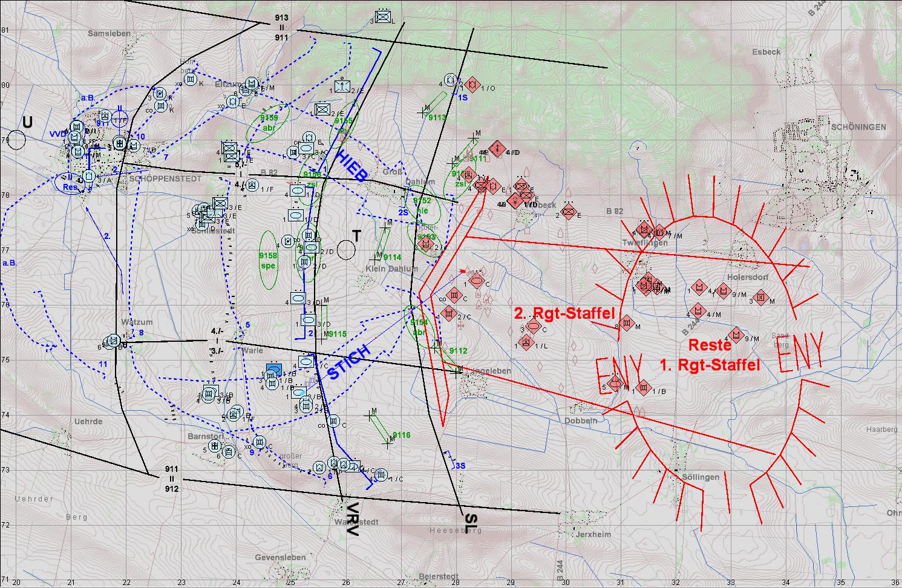
Task: Select the red enemy unit marked 1/O
Action: click(471, 84)
